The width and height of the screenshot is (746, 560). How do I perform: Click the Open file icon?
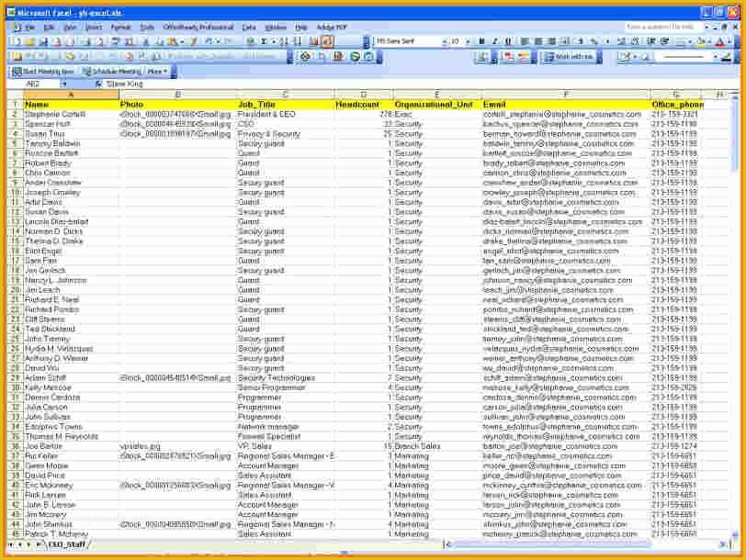[x=30, y=42]
